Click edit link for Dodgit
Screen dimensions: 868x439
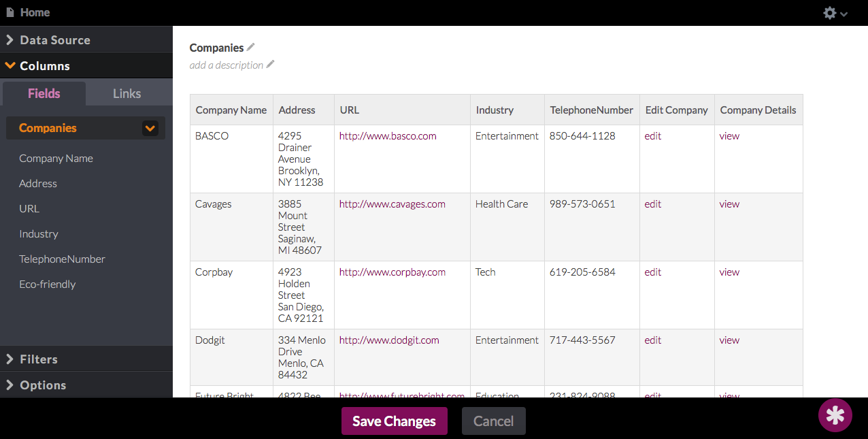click(653, 340)
